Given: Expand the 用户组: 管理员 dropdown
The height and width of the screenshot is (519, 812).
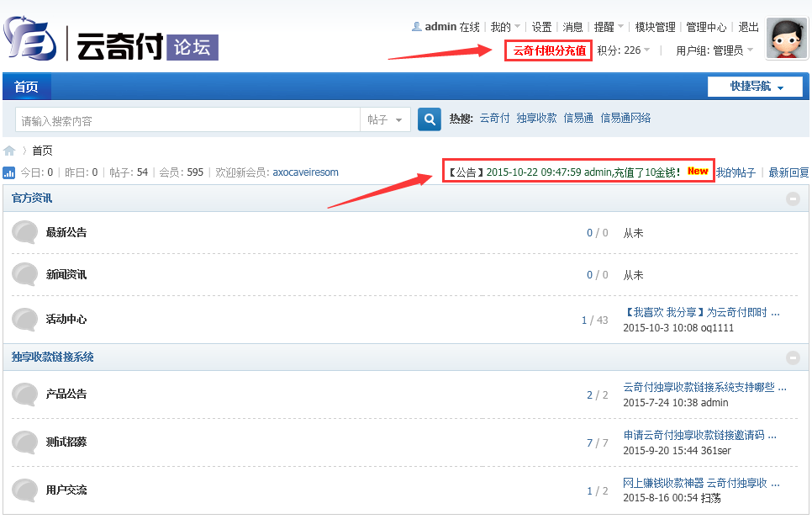Looking at the screenshot, I should click(x=714, y=50).
